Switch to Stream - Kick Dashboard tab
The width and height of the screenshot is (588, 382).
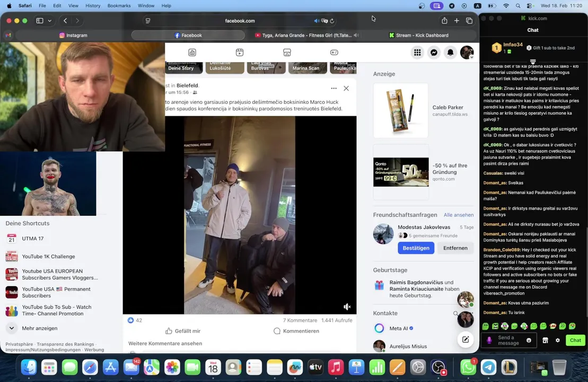[418, 35]
